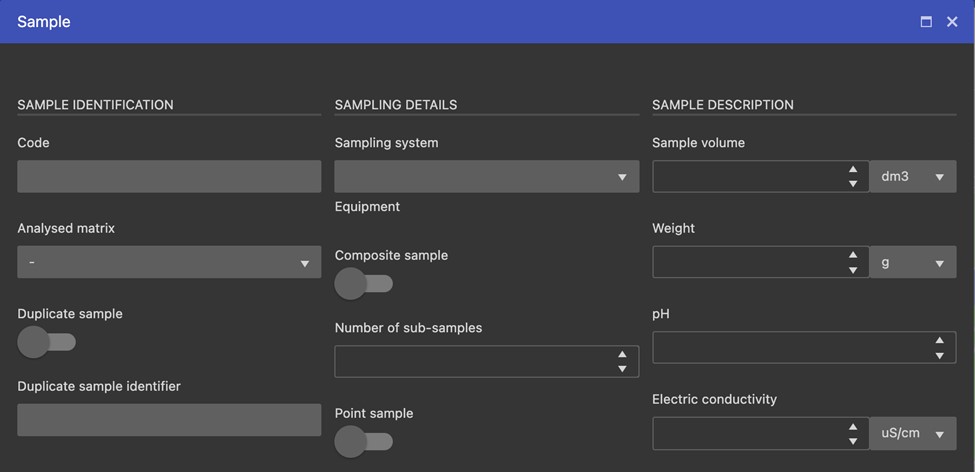The image size is (975, 472).
Task: Maximize the Sample dialog window
Action: (x=926, y=22)
